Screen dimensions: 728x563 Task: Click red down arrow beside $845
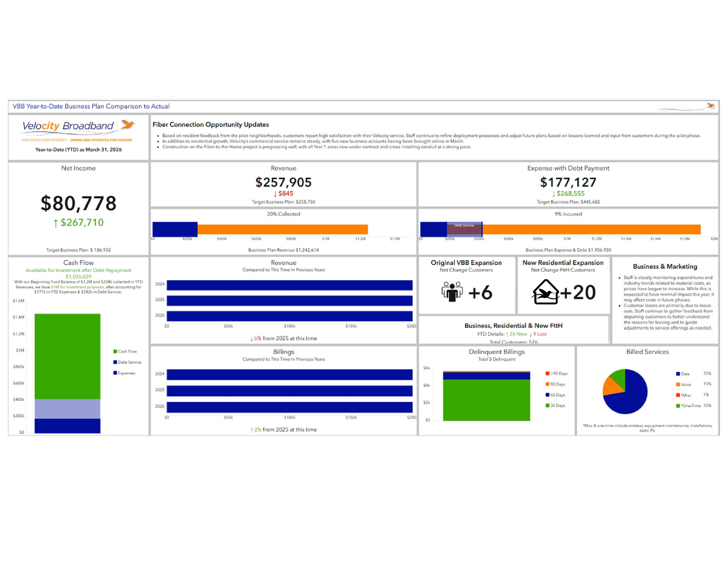pos(275,194)
